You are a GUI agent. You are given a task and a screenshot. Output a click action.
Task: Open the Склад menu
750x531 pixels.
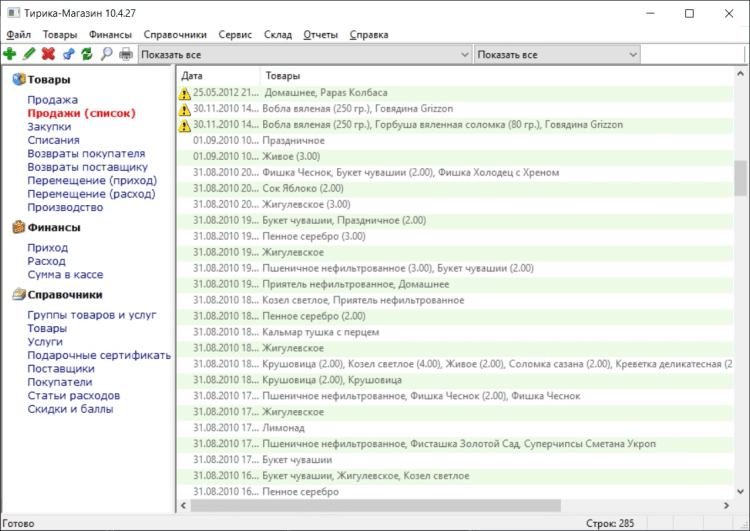[278, 34]
